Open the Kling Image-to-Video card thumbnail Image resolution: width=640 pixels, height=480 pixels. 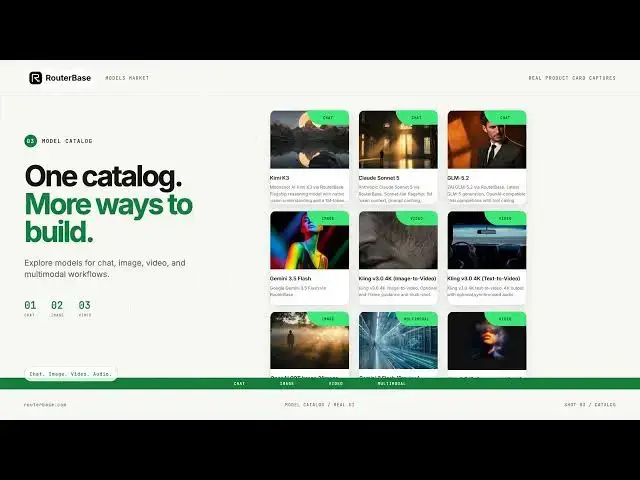398,240
